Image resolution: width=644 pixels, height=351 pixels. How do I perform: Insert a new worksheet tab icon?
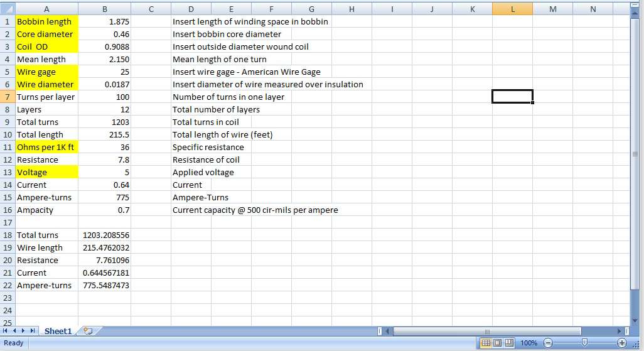[x=88, y=331]
